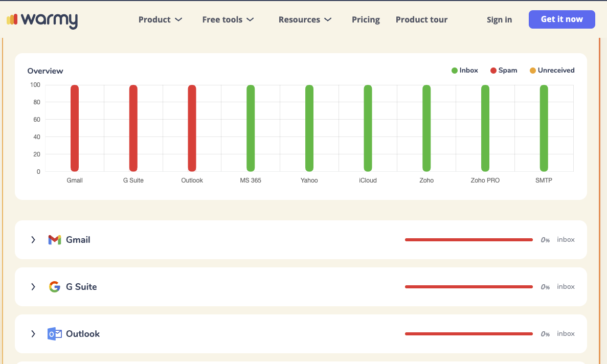607x364 pixels.
Task: Go to the Pricing page
Action: (x=366, y=20)
